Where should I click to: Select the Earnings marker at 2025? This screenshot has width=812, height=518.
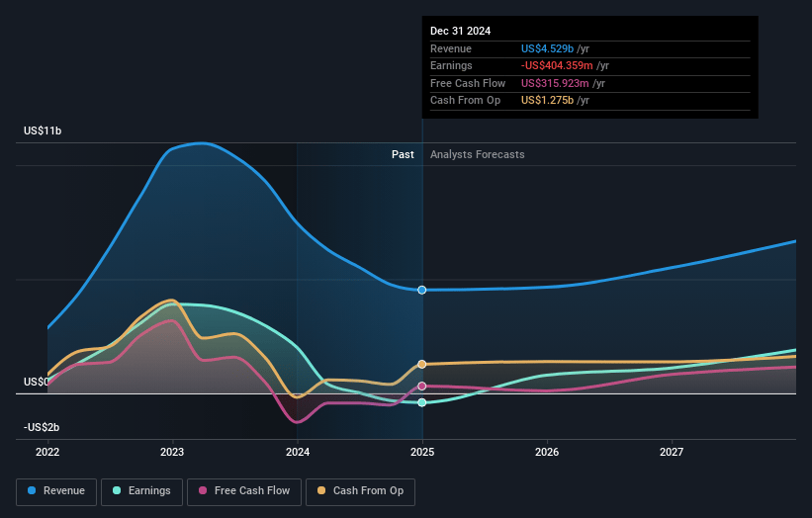pos(422,402)
